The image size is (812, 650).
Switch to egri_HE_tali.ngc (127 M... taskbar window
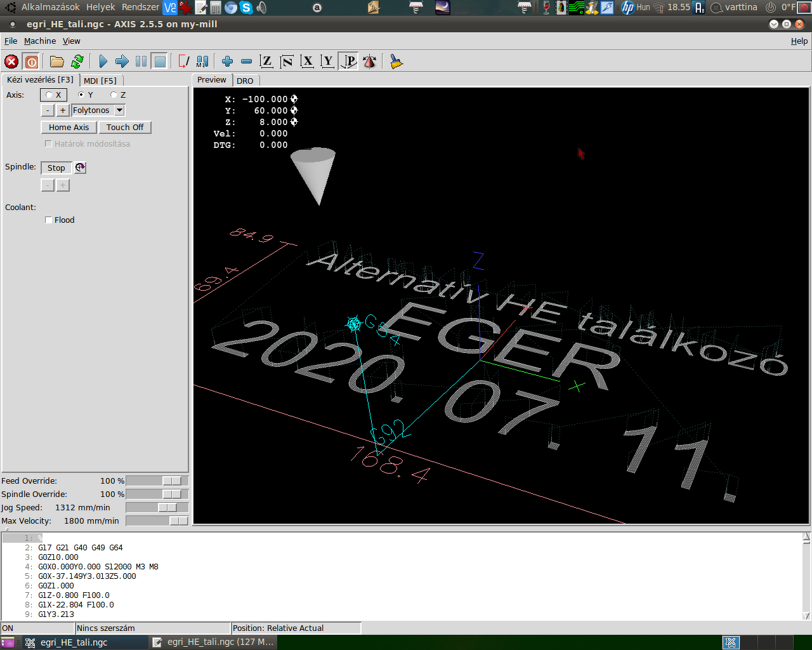coord(214,642)
